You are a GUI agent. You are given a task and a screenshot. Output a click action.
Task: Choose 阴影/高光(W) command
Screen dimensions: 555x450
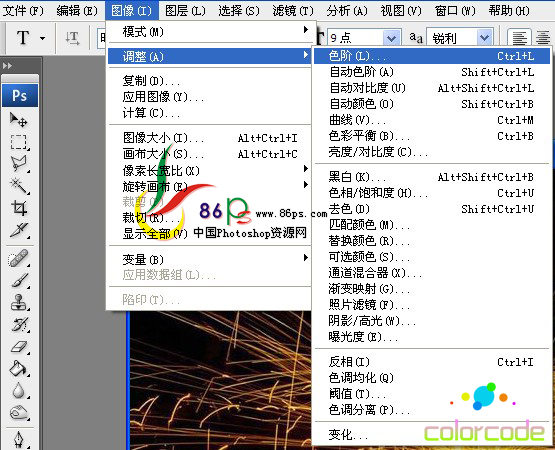point(431,321)
